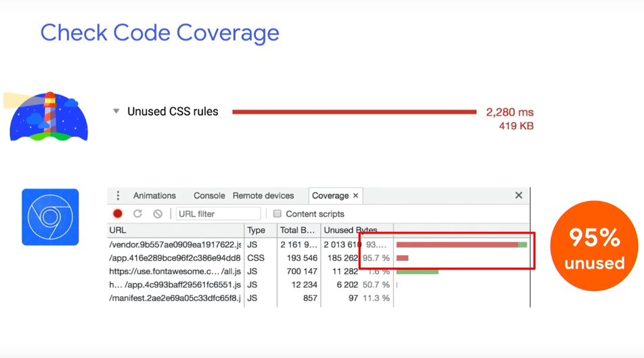644x358 pixels.
Task: Sort by the URL column header
Action: pos(176,230)
